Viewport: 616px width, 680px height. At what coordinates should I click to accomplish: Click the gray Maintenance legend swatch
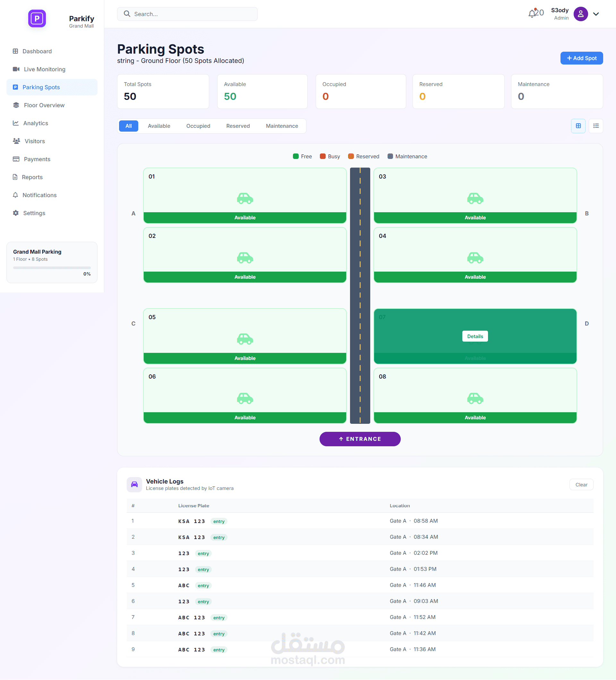[390, 156]
